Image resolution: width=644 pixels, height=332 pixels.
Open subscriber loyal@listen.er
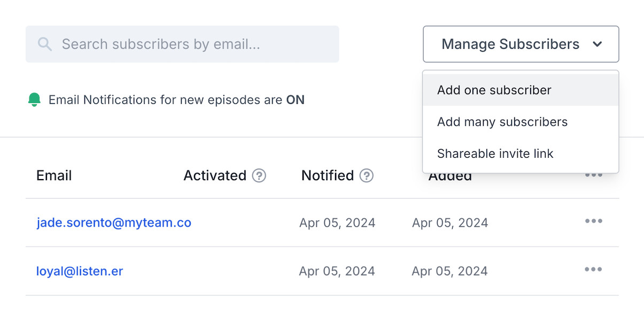click(80, 271)
